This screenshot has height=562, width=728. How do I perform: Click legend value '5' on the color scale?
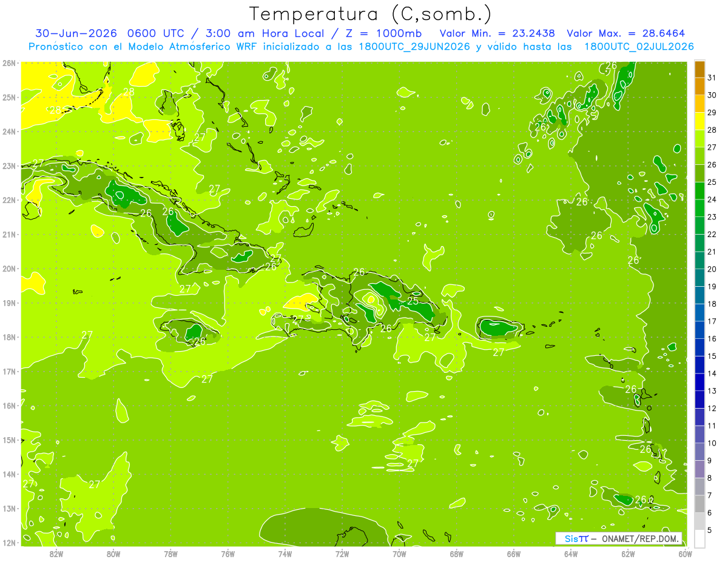[710, 530]
